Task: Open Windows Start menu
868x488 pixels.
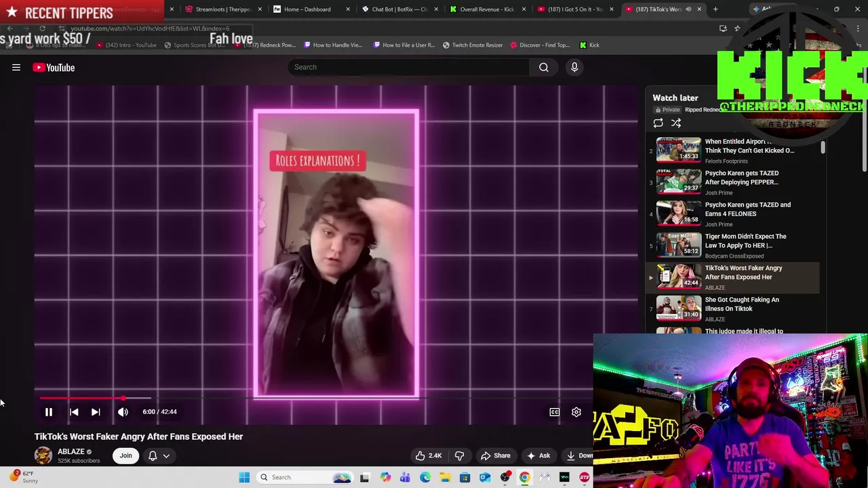Action: 244,477
